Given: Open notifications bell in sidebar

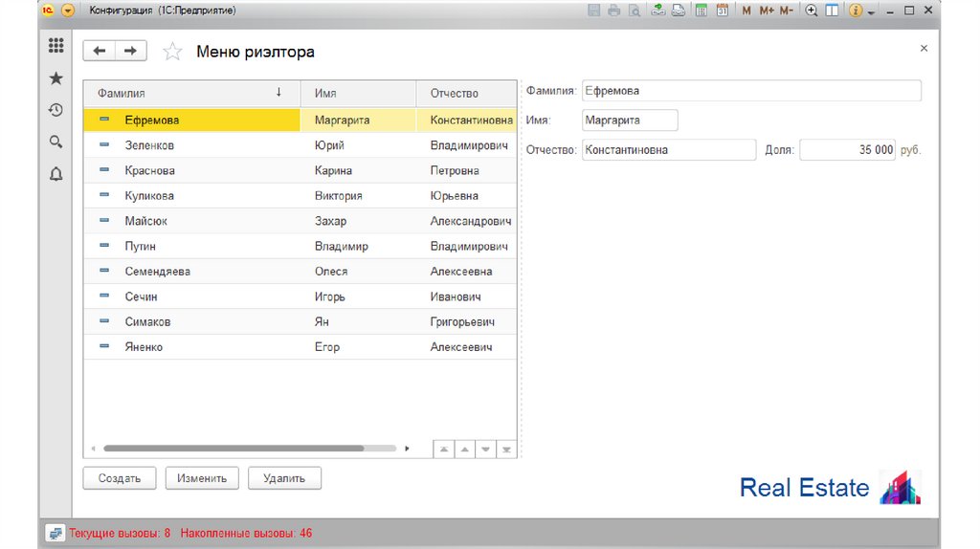Looking at the screenshot, I should point(56,173).
